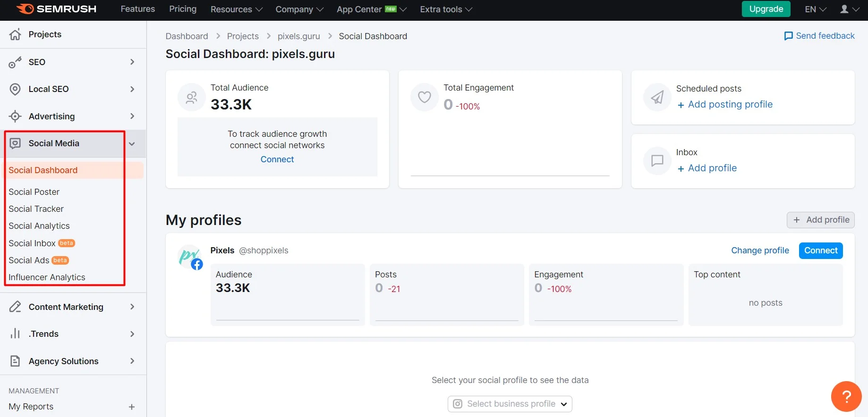
Task: Expand the Local SEO chevron
Action: (x=132, y=89)
